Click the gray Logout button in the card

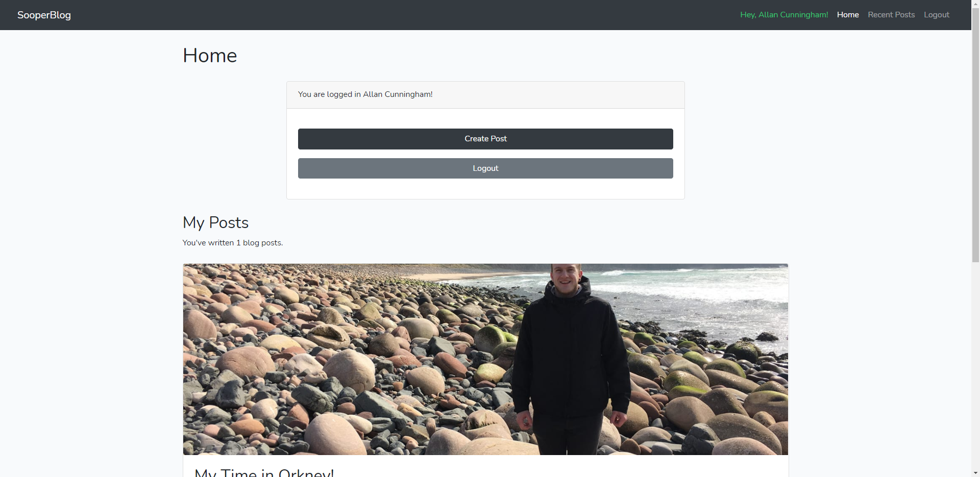(x=485, y=168)
